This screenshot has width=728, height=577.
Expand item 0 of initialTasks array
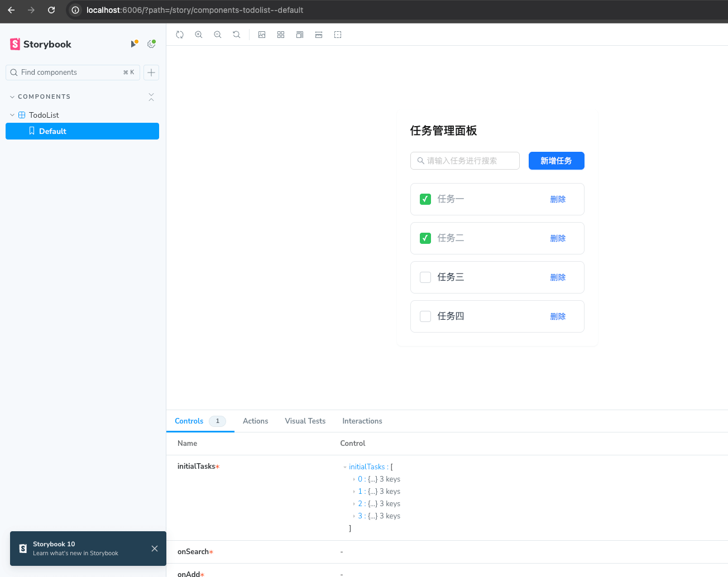point(355,479)
